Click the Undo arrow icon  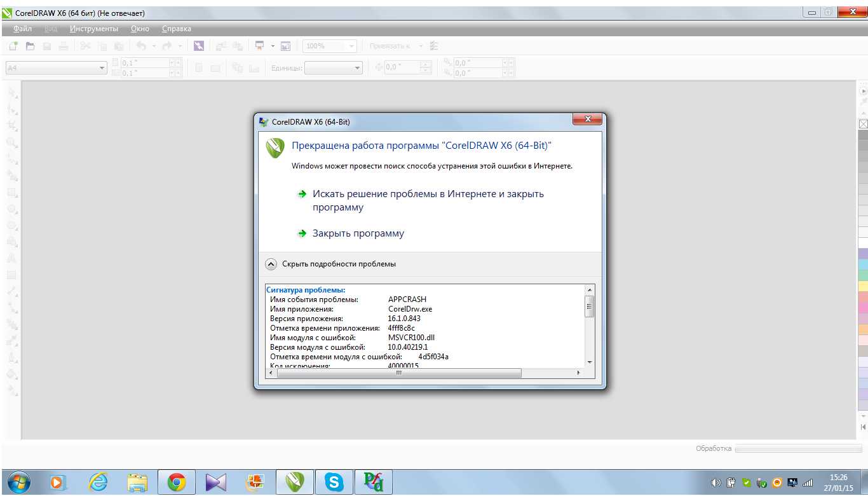[x=141, y=46]
